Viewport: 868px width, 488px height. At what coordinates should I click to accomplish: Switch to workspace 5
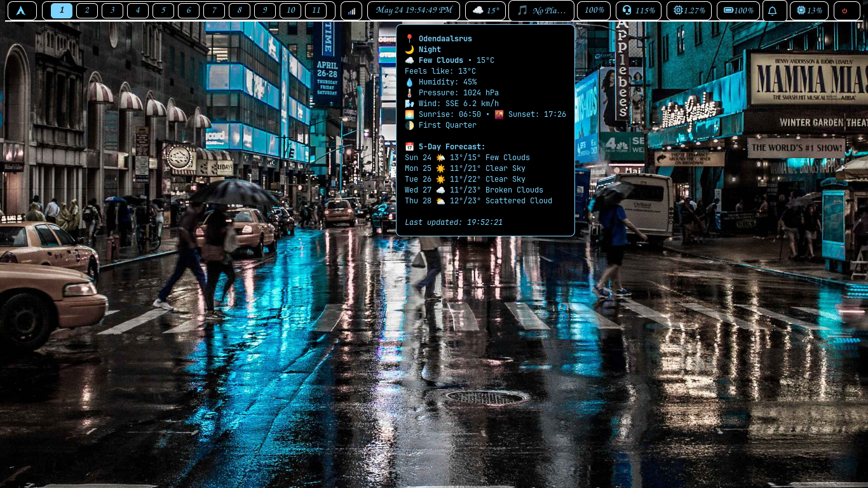coord(163,10)
